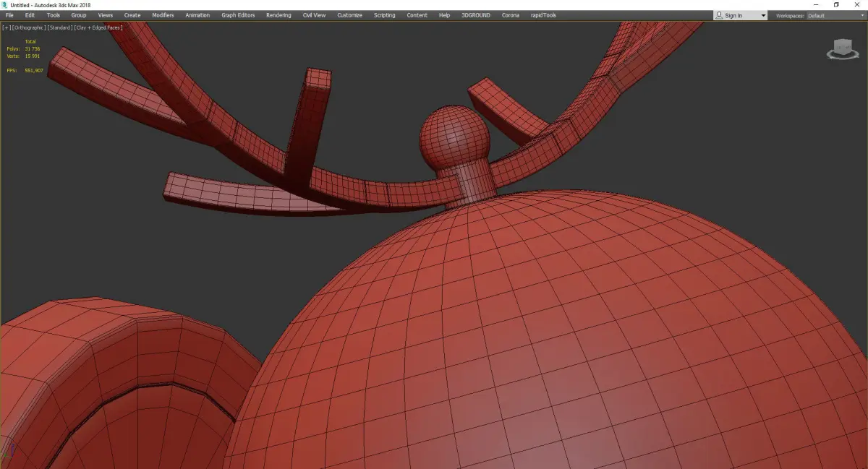868x469 pixels.
Task: Open the viewport [+] general menu
Action: tap(7, 27)
